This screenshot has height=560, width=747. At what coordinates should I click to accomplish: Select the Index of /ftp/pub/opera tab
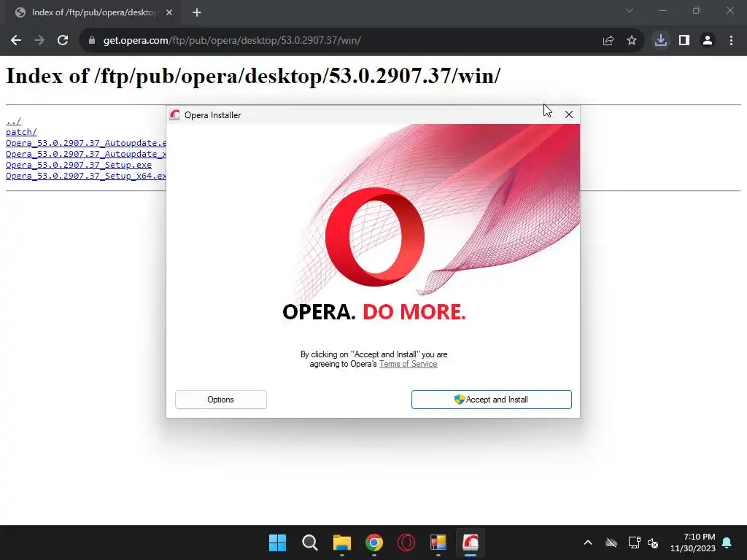(93, 13)
